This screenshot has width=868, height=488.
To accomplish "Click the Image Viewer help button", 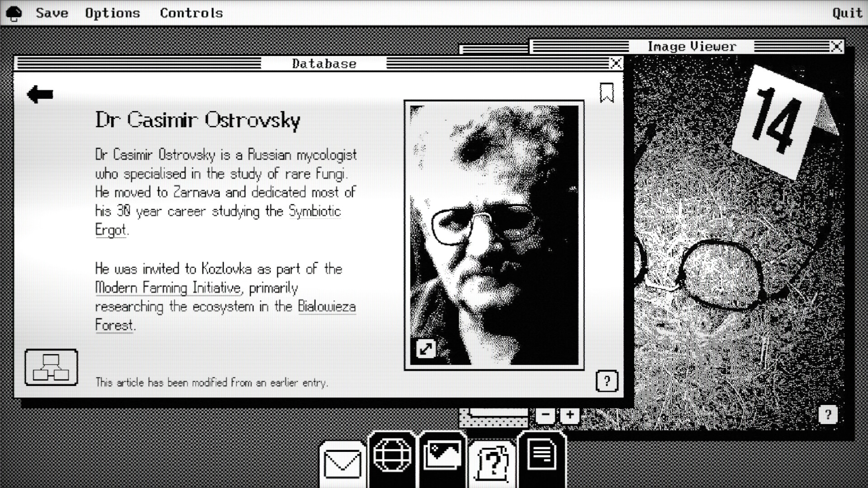I will [x=828, y=415].
